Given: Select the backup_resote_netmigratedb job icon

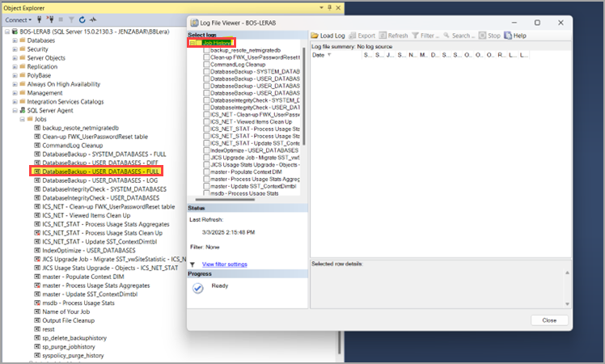Looking at the screenshot, I should click(x=37, y=128).
